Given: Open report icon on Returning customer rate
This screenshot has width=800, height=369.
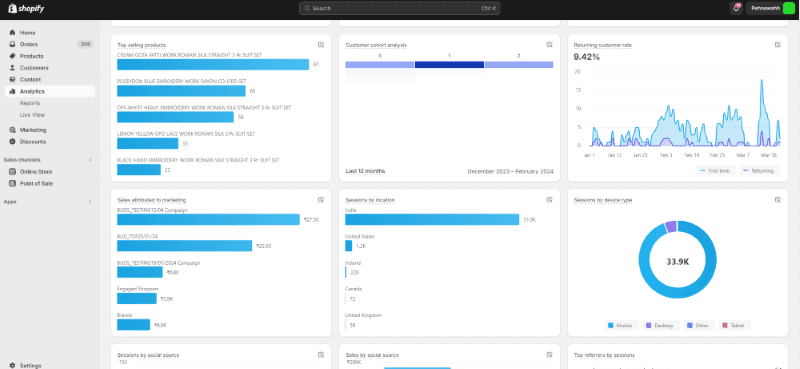Looking at the screenshot, I should pos(778,45).
